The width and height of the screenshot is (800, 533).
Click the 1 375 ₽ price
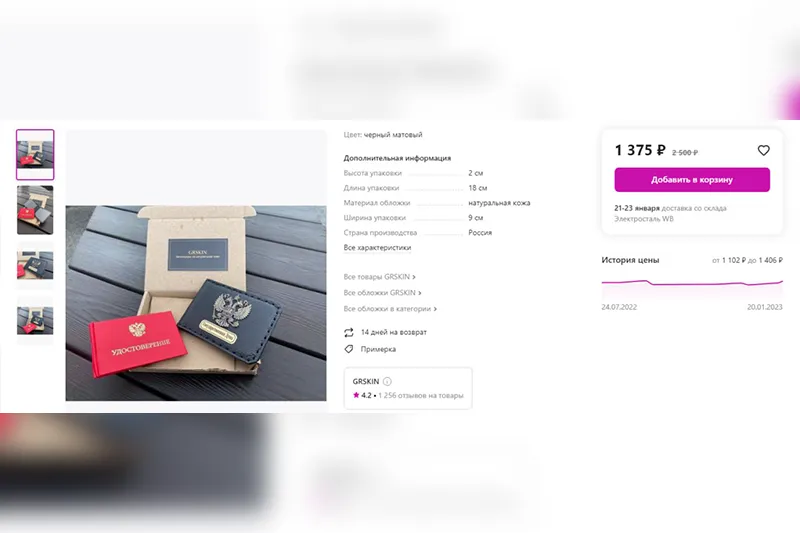[640, 150]
